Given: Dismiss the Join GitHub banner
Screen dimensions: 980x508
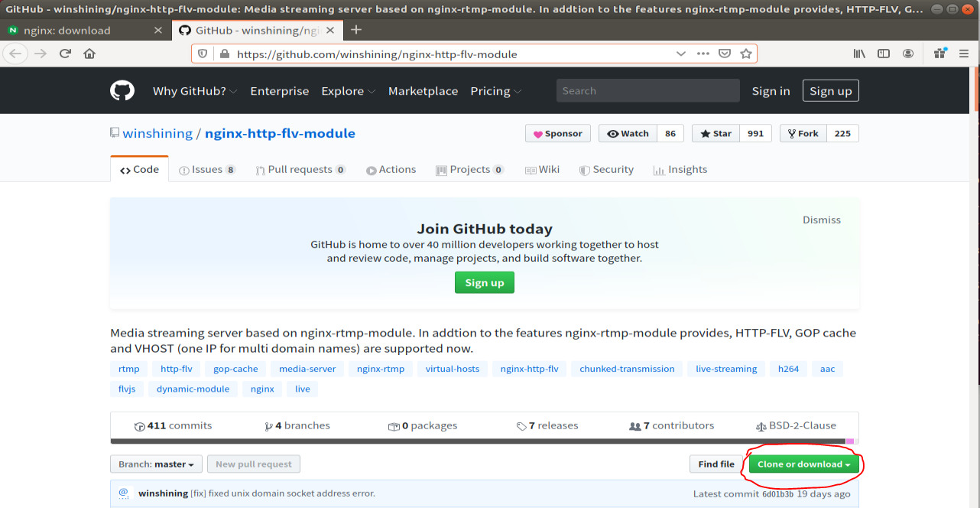Looking at the screenshot, I should coord(822,220).
